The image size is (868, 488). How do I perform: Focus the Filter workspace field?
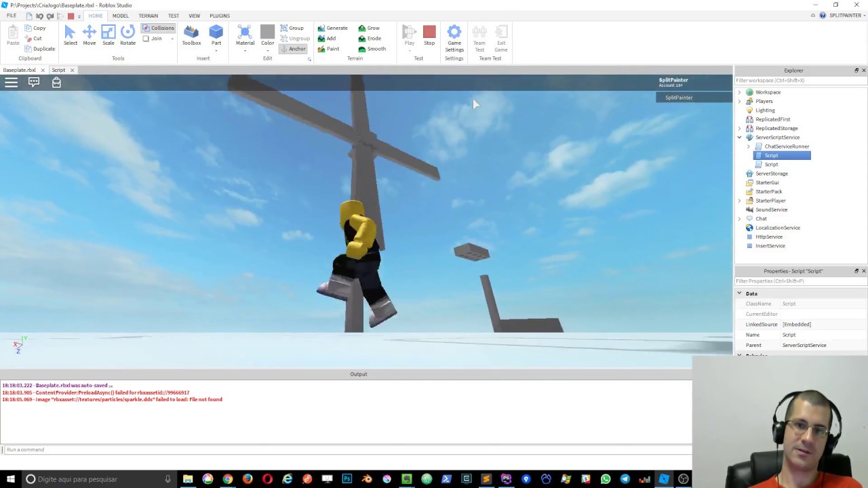click(800, 81)
